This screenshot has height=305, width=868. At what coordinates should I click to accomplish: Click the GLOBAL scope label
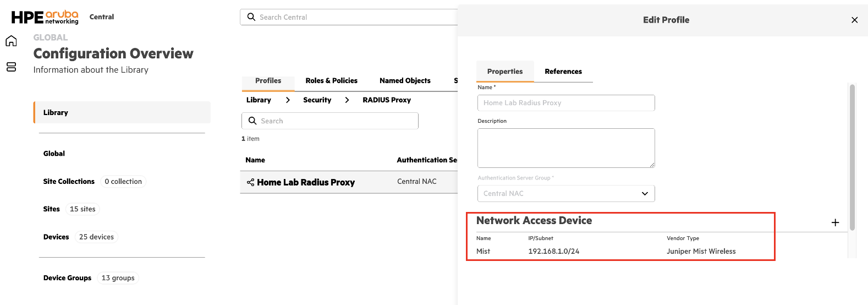[51, 37]
